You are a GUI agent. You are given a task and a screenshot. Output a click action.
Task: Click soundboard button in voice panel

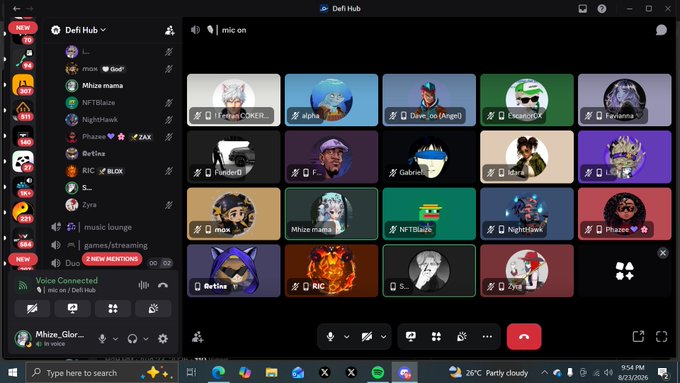pyautogui.click(x=153, y=308)
